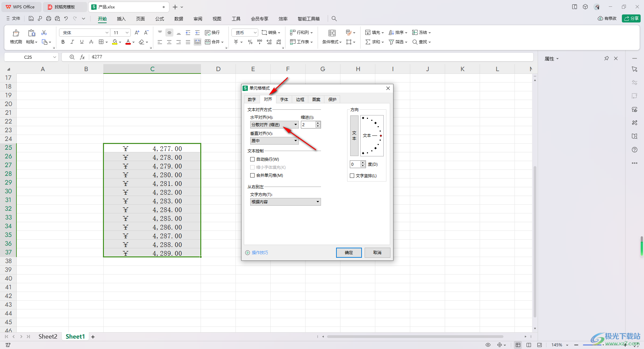Toggle Wrap Text (换行) in ribbon
The height and width of the screenshot is (349, 644).
[x=212, y=33]
